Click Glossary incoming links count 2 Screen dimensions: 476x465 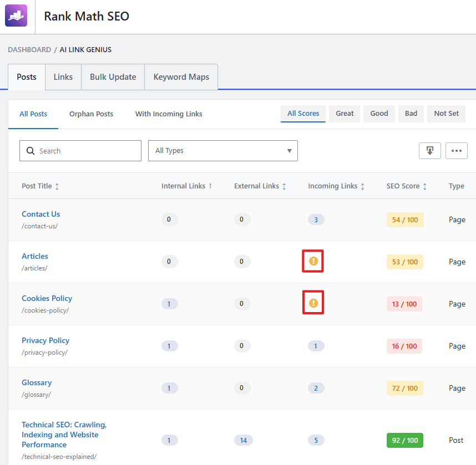point(316,389)
